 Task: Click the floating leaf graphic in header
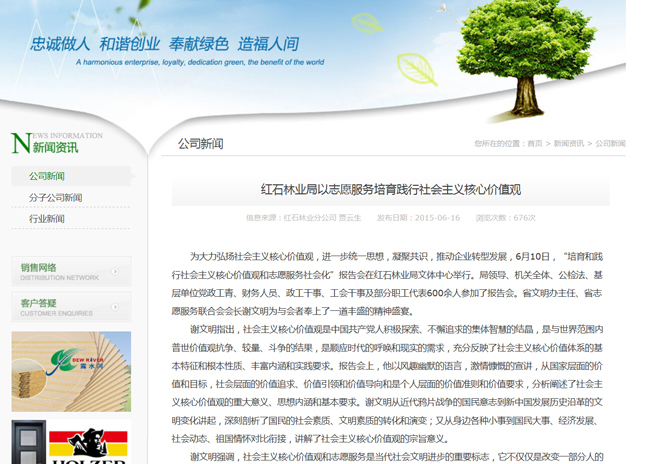415,68
